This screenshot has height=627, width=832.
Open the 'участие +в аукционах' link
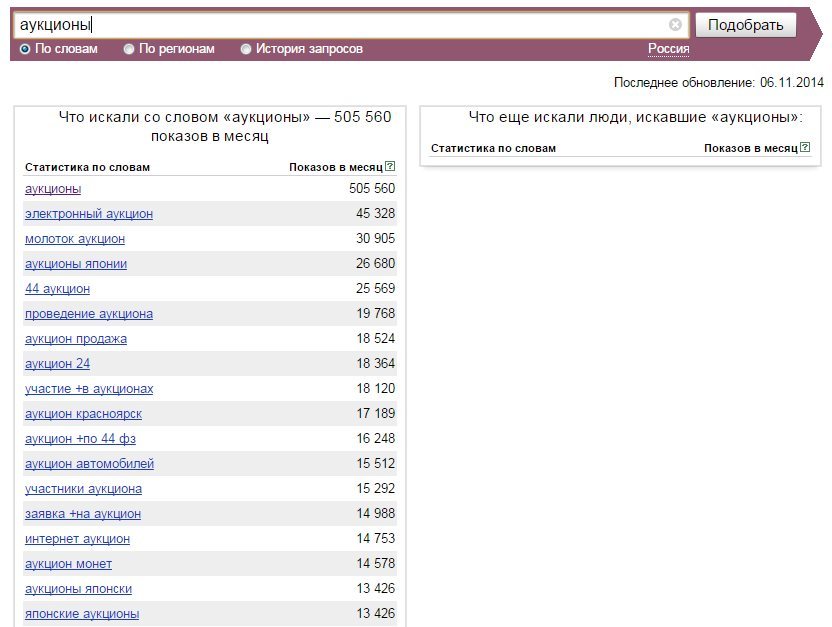(x=89, y=389)
